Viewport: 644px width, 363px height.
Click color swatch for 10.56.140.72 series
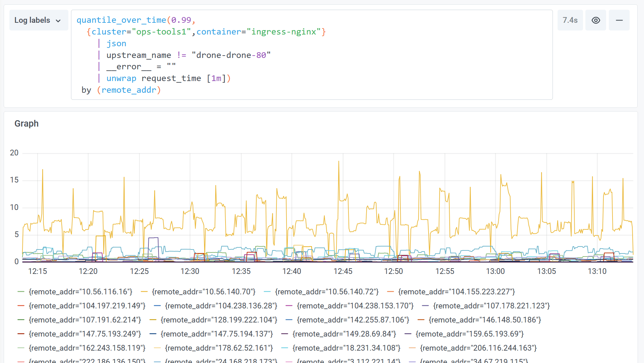point(267,292)
